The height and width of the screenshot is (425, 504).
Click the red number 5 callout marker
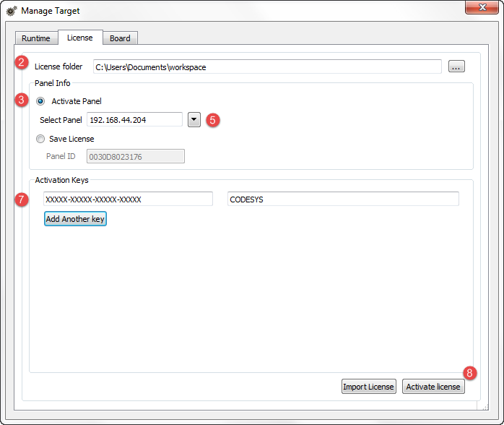(x=212, y=120)
